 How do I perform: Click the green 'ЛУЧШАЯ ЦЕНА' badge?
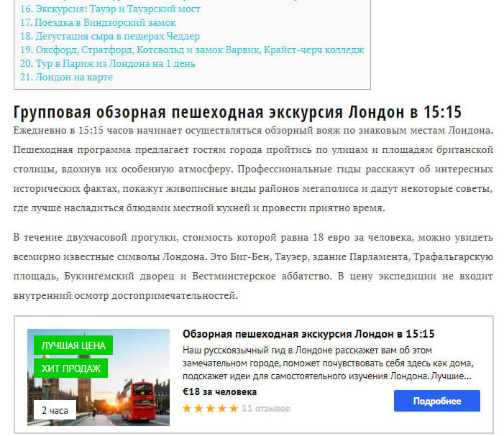tap(73, 345)
